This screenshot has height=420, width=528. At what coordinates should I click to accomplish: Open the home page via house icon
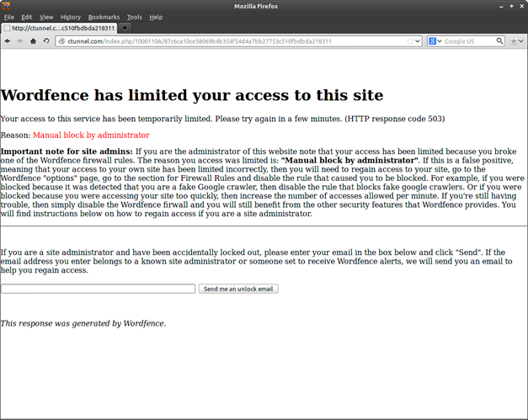33,41
